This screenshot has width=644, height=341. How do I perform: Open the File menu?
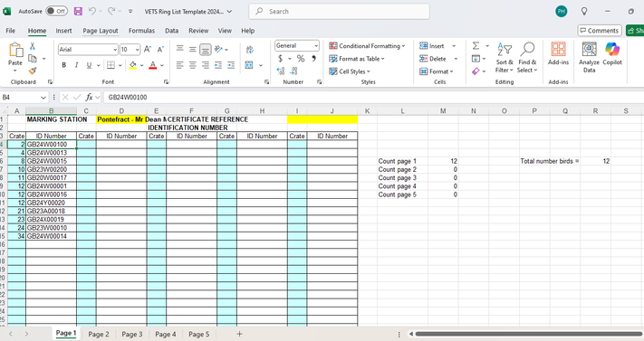click(x=11, y=31)
